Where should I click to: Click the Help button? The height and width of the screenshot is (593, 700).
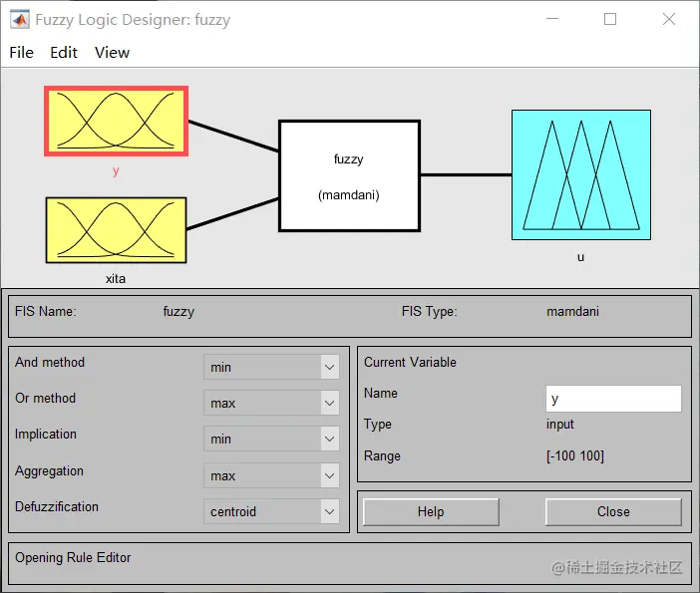[431, 512]
